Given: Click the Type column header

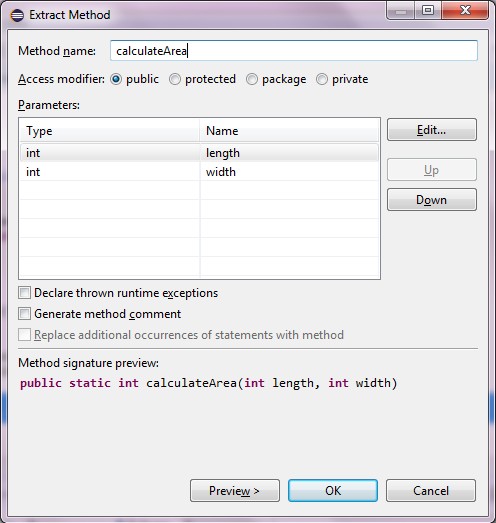Looking at the screenshot, I should [110, 131].
